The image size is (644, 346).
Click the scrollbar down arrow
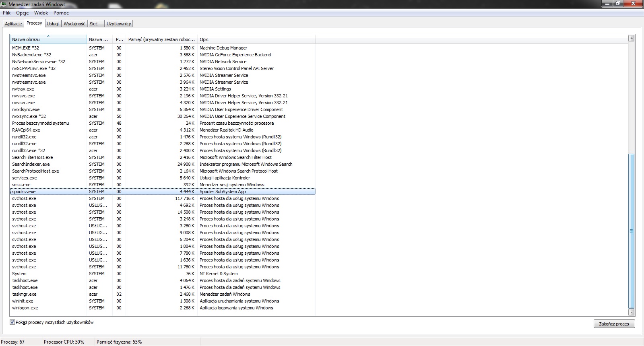[x=631, y=312]
